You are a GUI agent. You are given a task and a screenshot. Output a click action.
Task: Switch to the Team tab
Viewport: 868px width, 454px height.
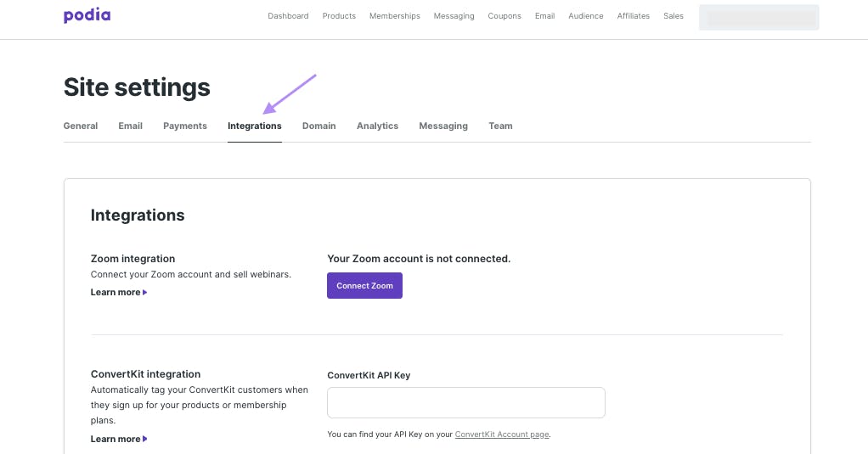[x=500, y=126]
